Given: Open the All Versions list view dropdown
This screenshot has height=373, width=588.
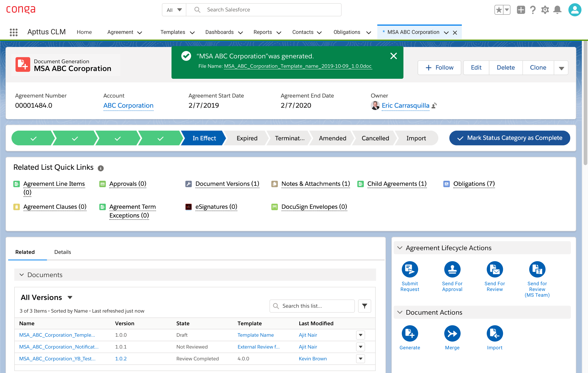Looking at the screenshot, I should point(70,297).
